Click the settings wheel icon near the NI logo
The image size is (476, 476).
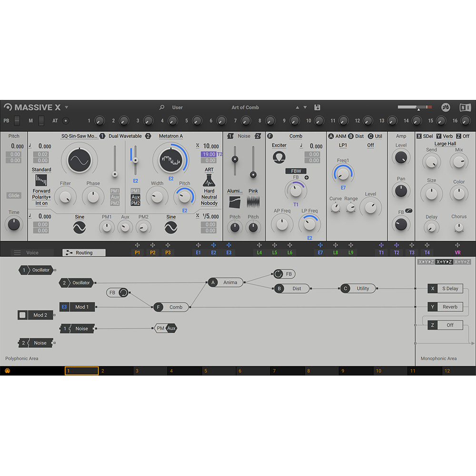[445, 108]
